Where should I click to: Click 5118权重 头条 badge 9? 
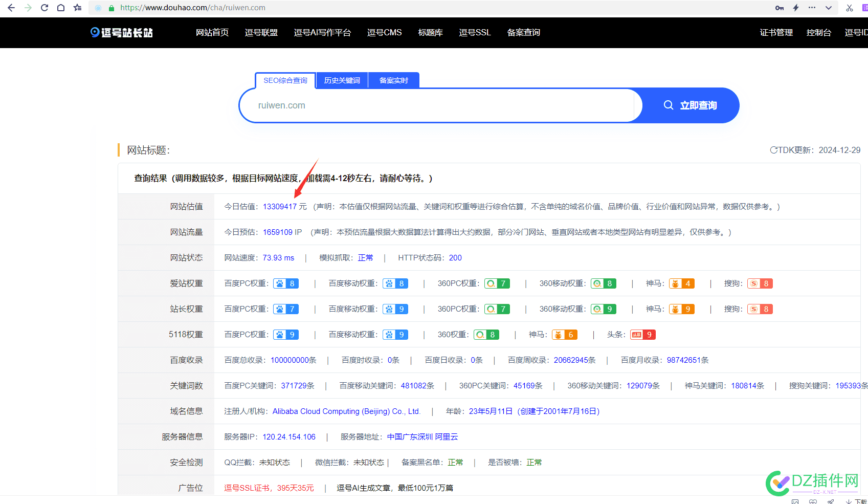(643, 335)
